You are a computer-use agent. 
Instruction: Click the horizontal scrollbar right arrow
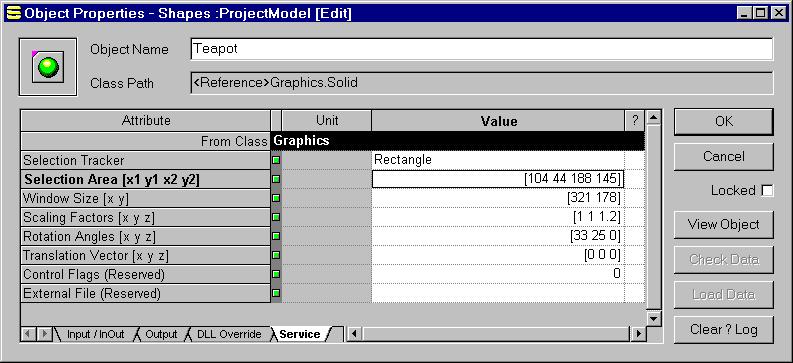(x=639, y=334)
